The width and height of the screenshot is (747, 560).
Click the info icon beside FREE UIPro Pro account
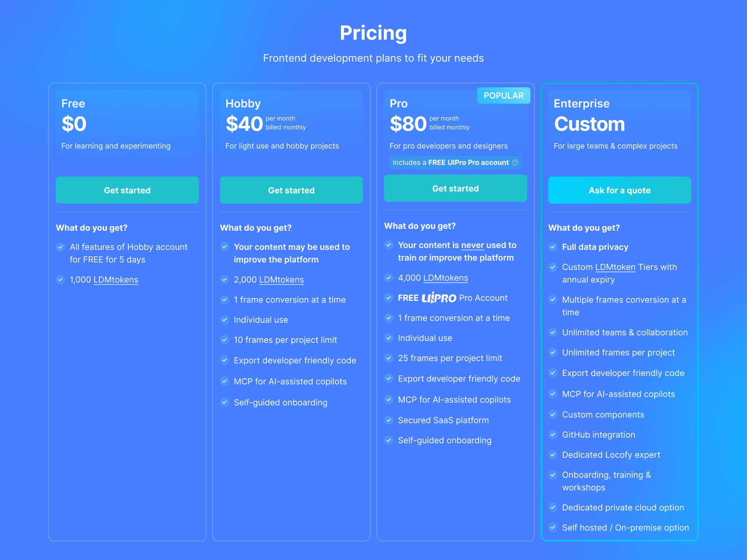pos(515,163)
